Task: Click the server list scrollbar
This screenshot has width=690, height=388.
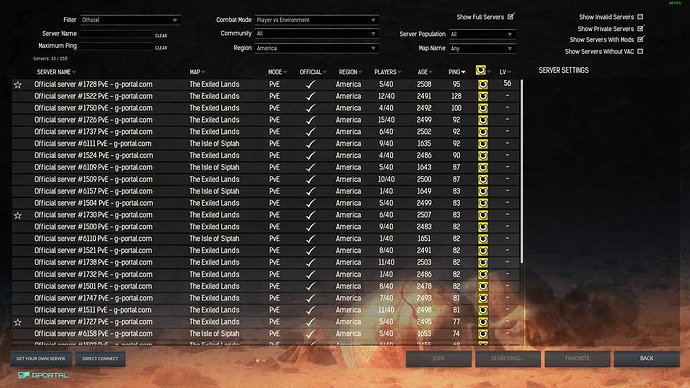Action: point(522,172)
